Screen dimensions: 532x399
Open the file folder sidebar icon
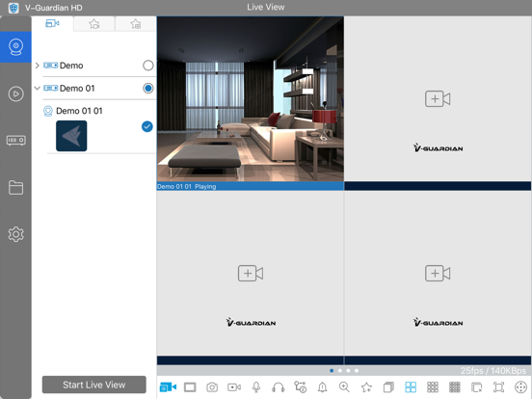pos(16,187)
